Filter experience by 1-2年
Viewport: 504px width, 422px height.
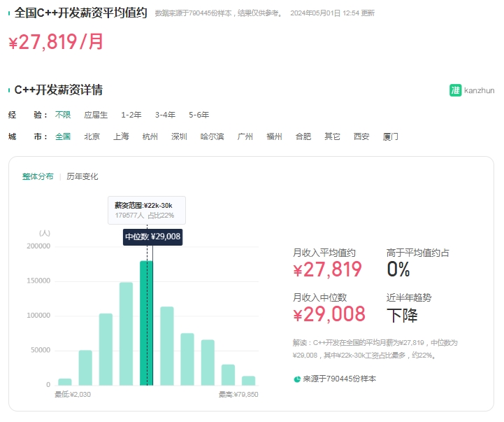click(131, 115)
